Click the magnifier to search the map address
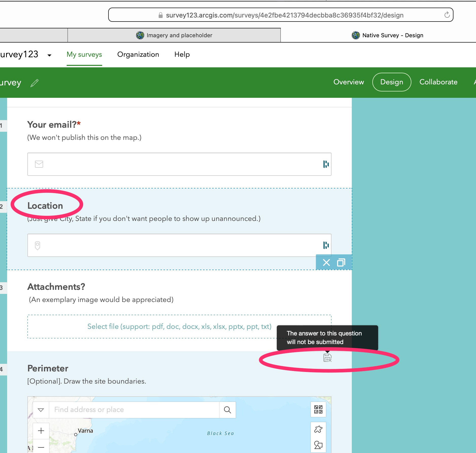This screenshot has height=453, width=476. 227,410
